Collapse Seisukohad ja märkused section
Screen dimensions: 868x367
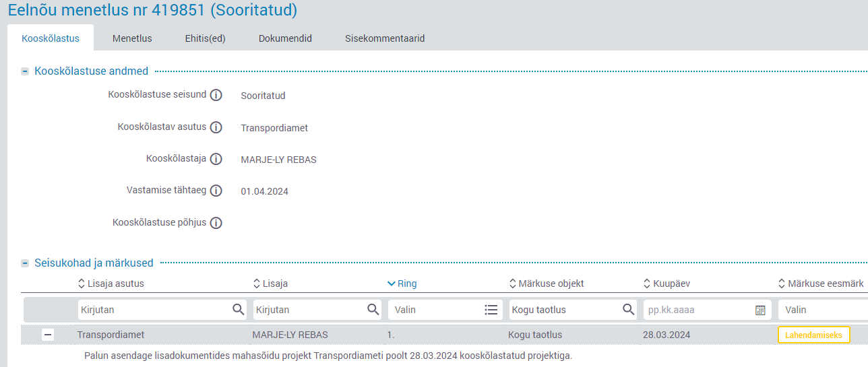click(x=25, y=263)
